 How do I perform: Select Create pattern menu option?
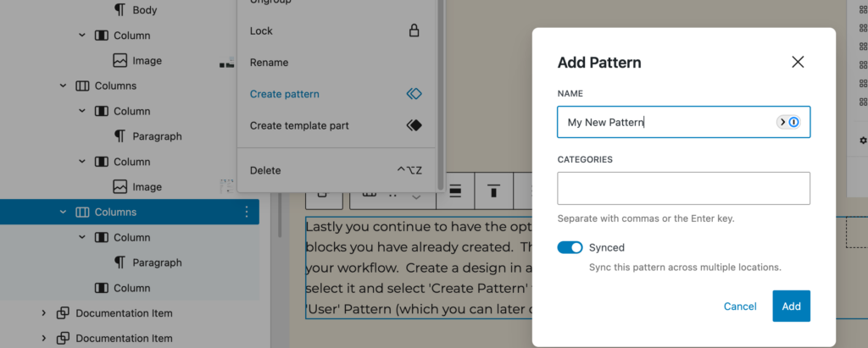coord(285,94)
